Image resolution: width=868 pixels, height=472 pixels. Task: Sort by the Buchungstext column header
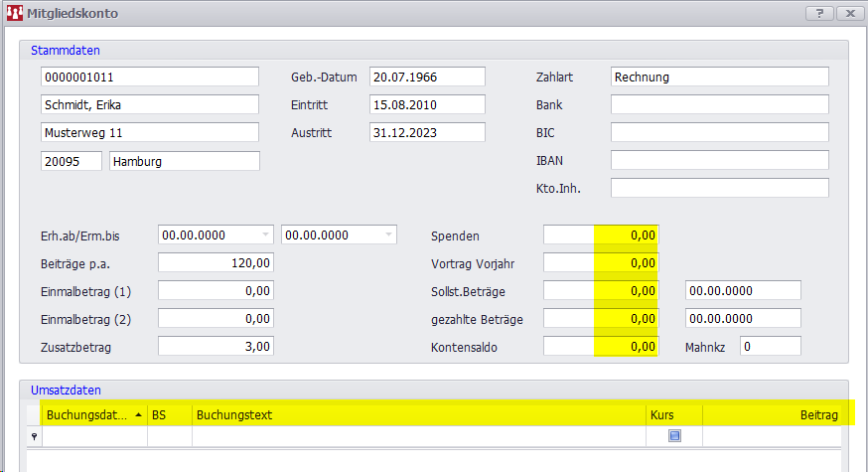[x=417, y=414]
